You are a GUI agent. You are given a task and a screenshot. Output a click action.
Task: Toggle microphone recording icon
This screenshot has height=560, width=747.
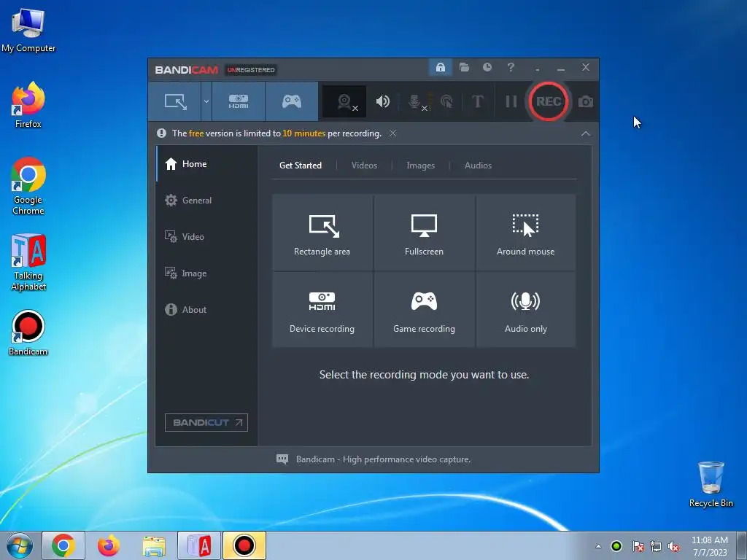(x=415, y=101)
